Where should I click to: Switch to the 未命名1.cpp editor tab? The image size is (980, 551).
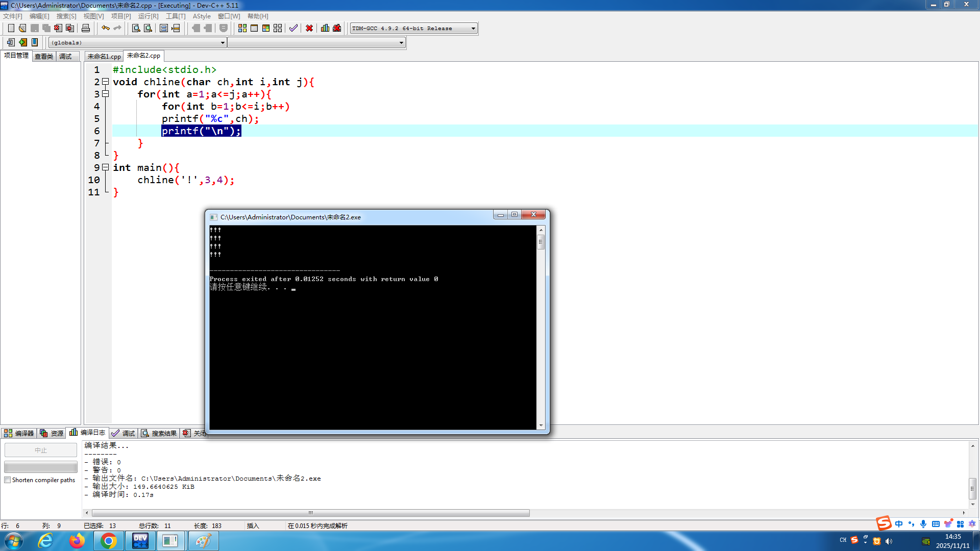[104, 56]
